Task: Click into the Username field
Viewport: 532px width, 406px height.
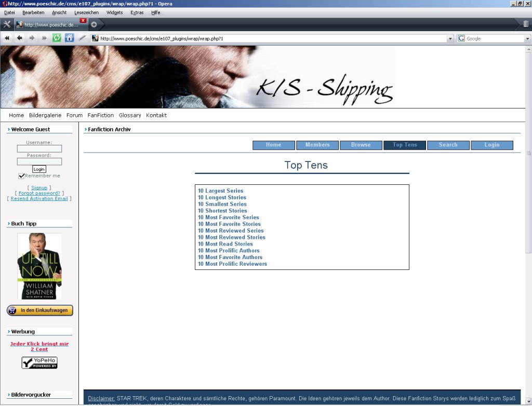Action: pos(39,149)
